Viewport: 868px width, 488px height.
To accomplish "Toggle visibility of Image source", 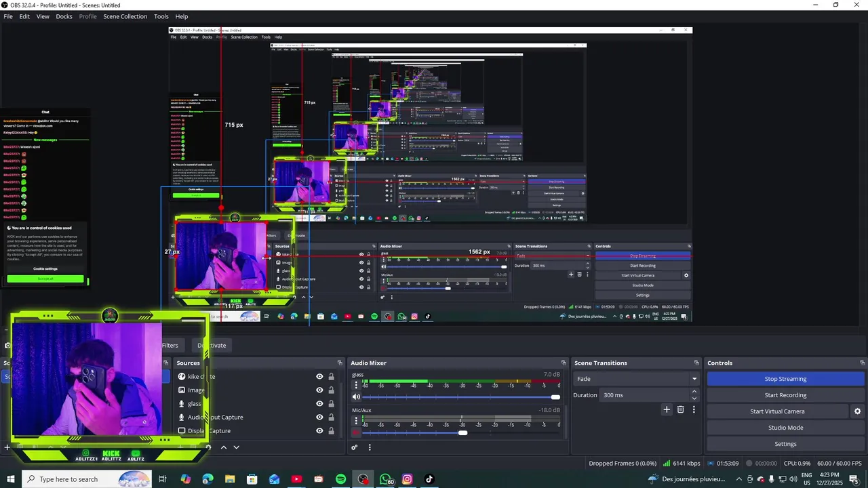I will click(x=319, y=390).
